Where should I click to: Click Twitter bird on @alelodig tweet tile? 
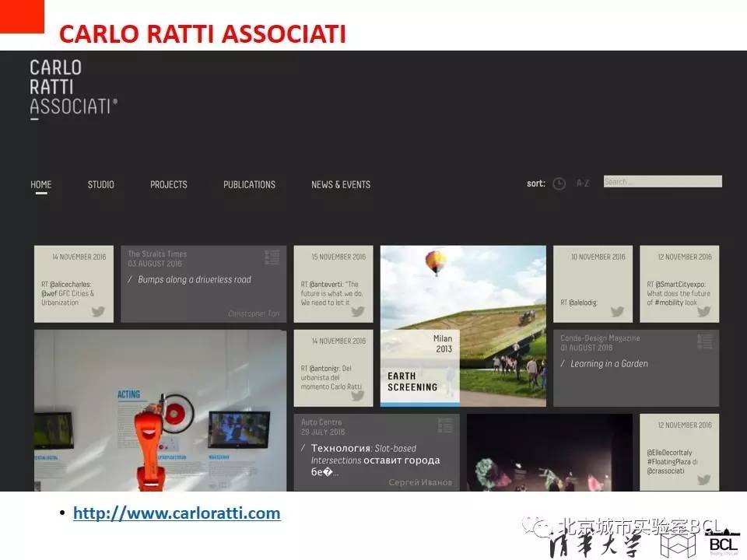pyautogui.click(x=617, y=311)
